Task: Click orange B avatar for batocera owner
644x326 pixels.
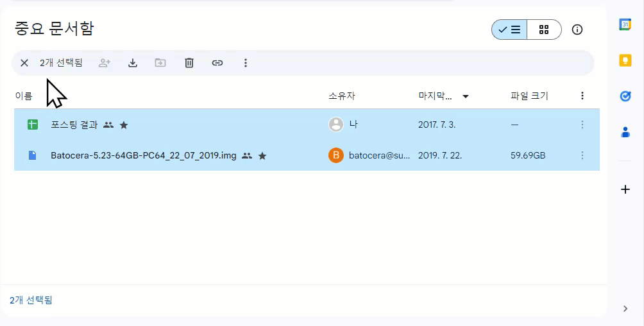Action: tap(336, 155)
